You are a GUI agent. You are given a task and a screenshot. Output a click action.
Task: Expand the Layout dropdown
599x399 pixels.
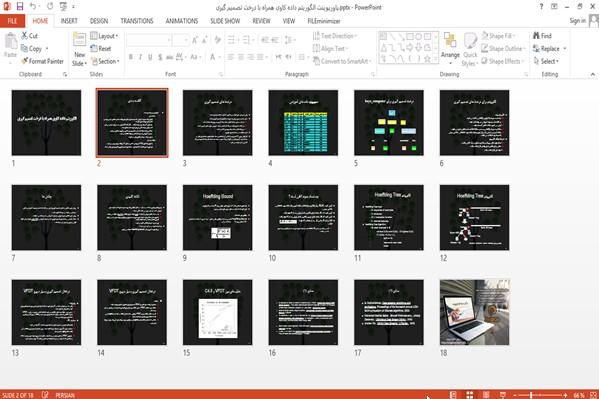click(104, 36)
